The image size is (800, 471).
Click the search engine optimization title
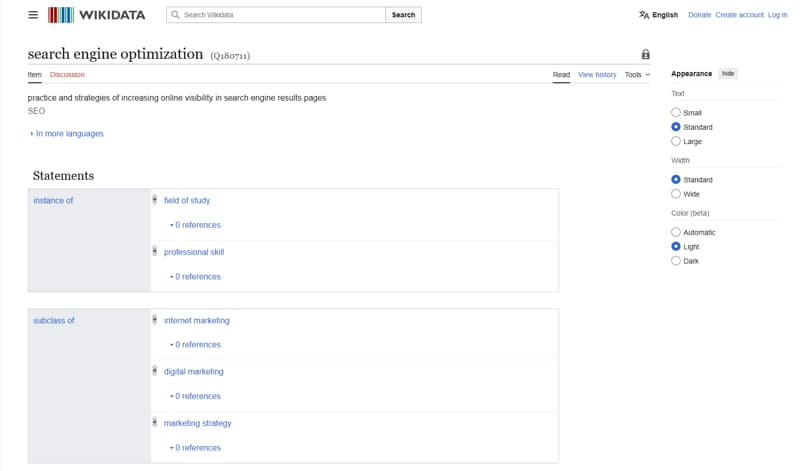tap(115, 54)
